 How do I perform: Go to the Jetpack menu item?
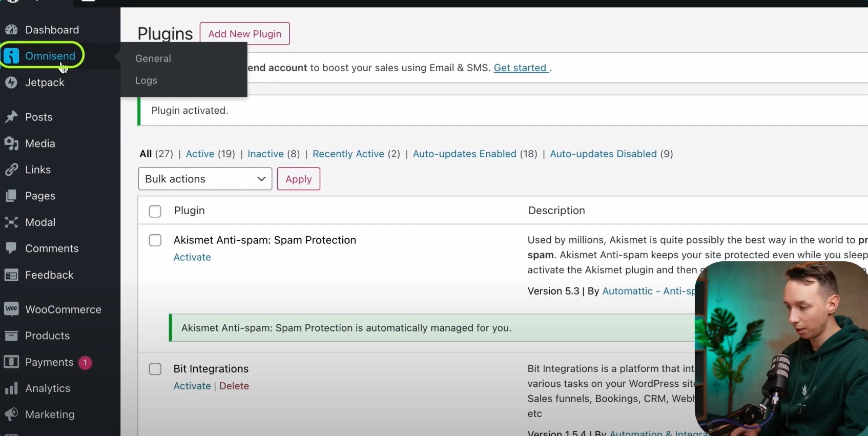[x=45, y=82]
